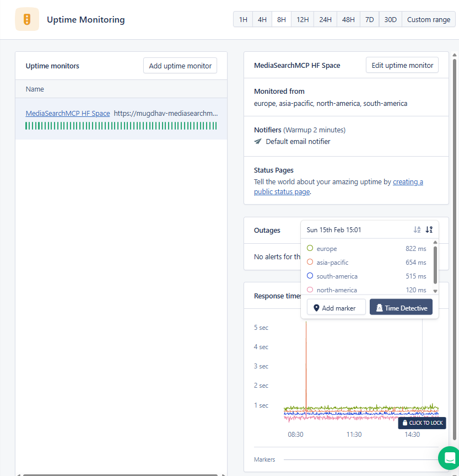
Task: Toggle the asia-pacific series circle
Action: (310, 263)
